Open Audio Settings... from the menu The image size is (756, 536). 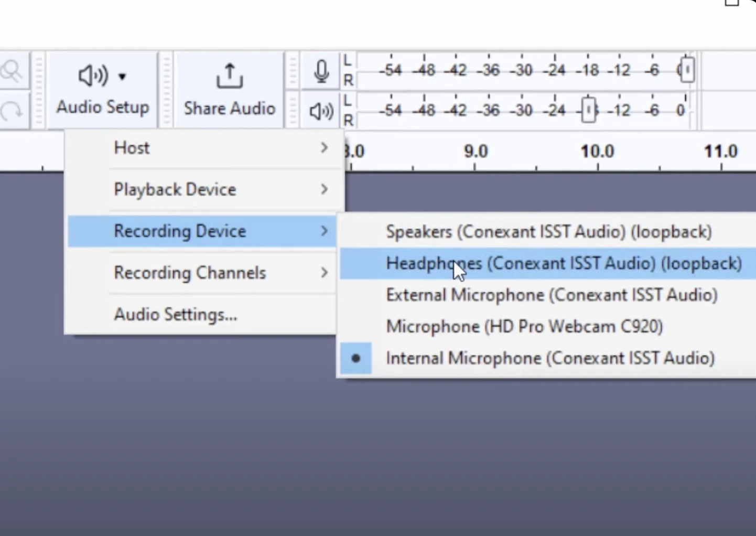coord(176,315)
